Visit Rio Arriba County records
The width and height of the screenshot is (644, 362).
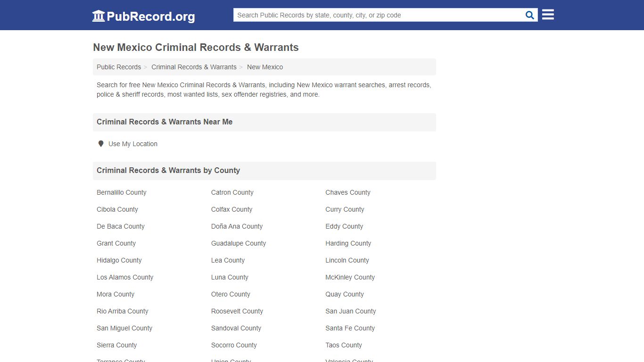click(123, 311)
